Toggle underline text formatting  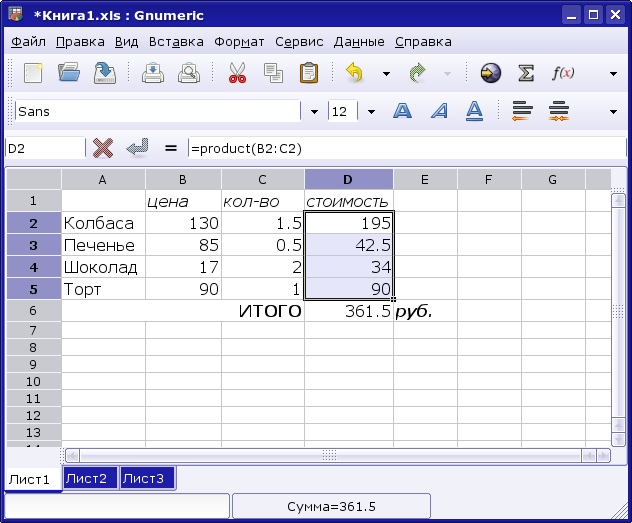pos(475,111)
